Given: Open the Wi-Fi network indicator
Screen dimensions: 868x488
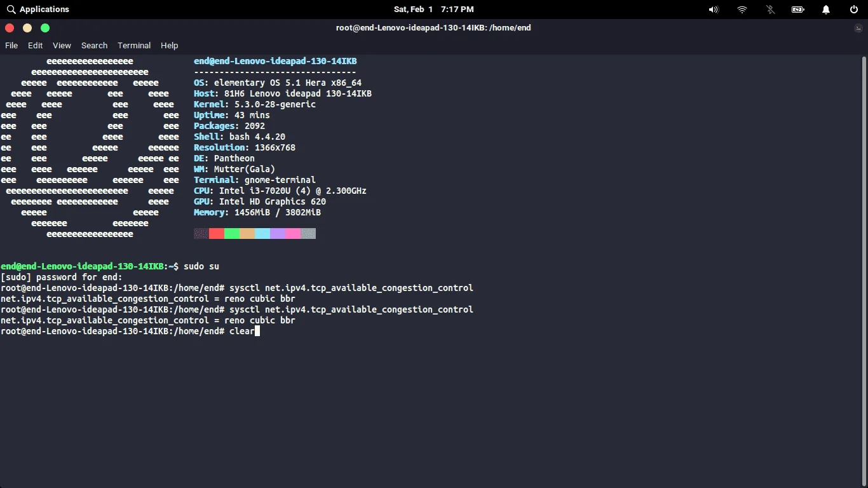Looking at the screenshot, I should pyautogui.click(x=742, y=10).
